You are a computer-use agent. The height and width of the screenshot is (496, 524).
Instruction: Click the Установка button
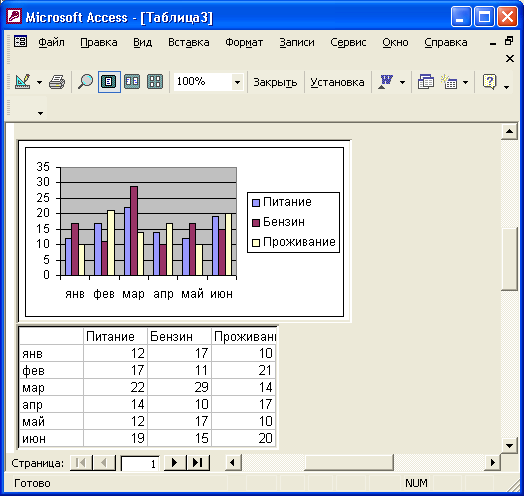tap(337, 82)
